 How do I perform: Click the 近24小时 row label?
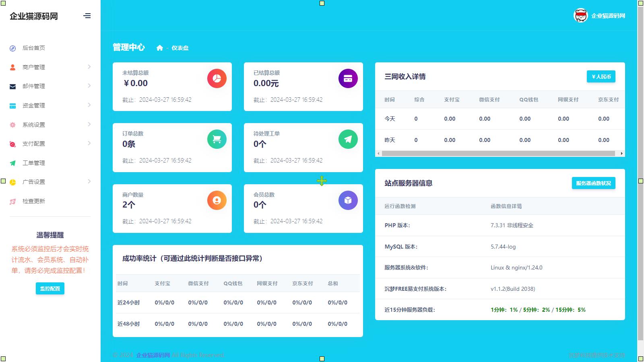[x=128, y=302]
